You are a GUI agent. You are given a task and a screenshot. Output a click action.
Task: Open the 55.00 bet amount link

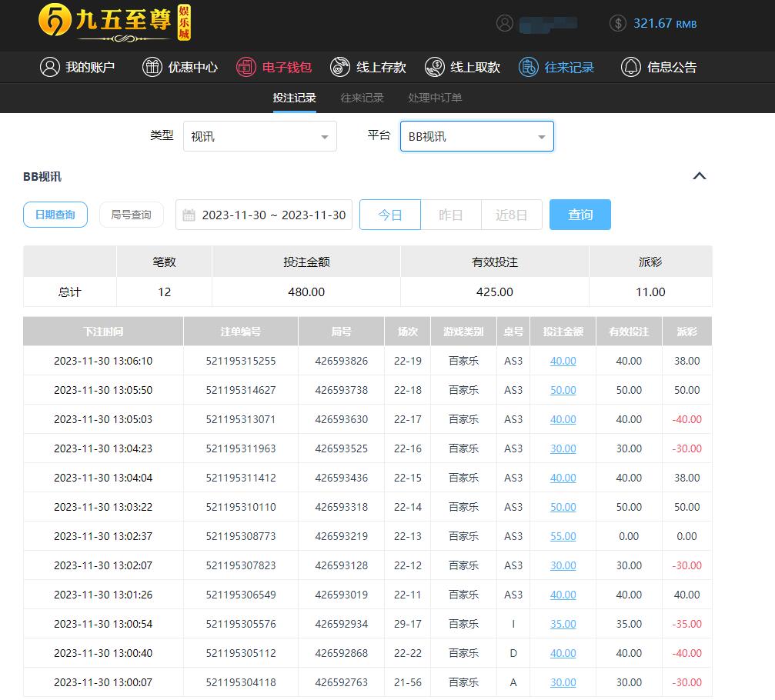coord(563,536)
